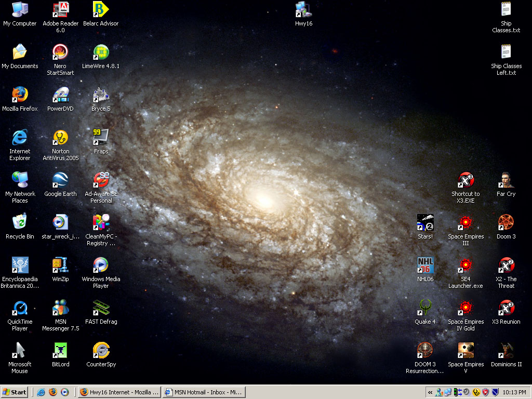Select the Hwy16 desktop shortcut
Viewport: 532px width, 399px height.
click(x=303, y=10)
